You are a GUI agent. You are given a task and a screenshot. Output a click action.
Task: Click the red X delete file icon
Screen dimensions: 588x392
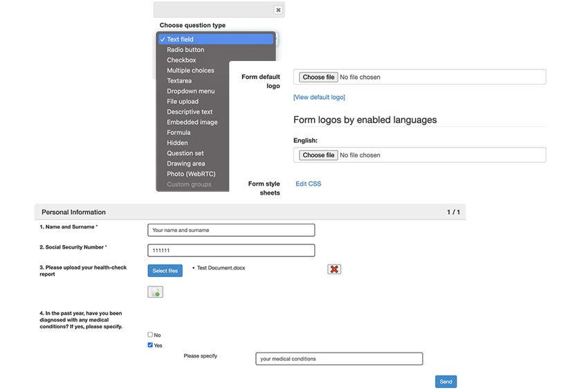coord(334,269)
